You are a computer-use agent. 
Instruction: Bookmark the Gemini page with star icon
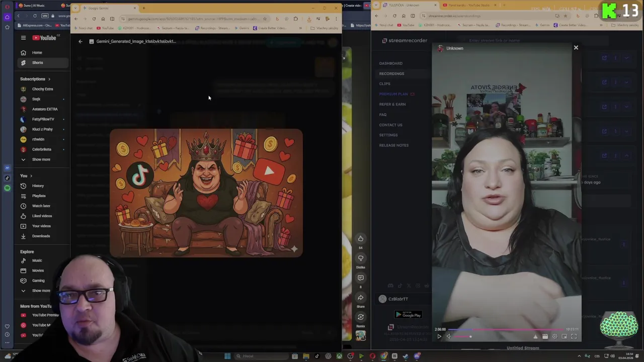tap(264, 19)
